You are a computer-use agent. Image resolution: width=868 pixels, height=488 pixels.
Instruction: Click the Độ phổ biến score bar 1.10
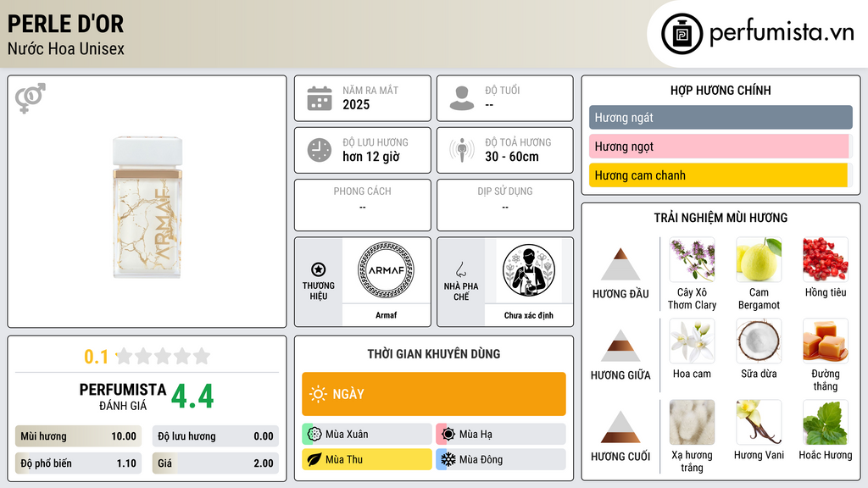coord(78,463)
